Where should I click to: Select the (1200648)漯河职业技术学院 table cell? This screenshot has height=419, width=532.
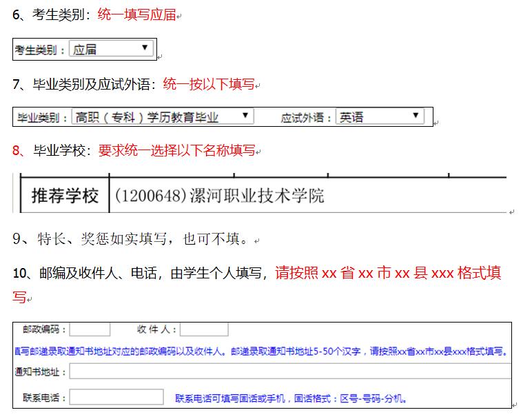point(219,196)
